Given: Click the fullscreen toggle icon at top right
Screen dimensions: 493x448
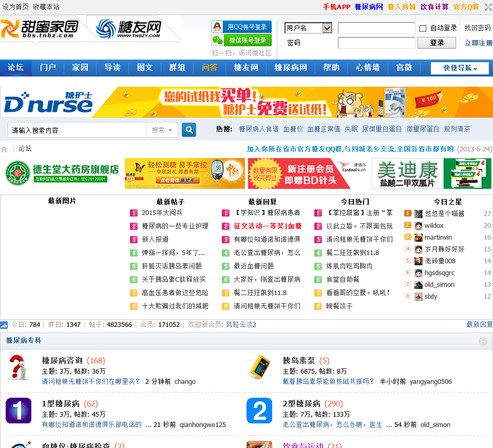Looking at the screenshot, I should pos(488,7).
